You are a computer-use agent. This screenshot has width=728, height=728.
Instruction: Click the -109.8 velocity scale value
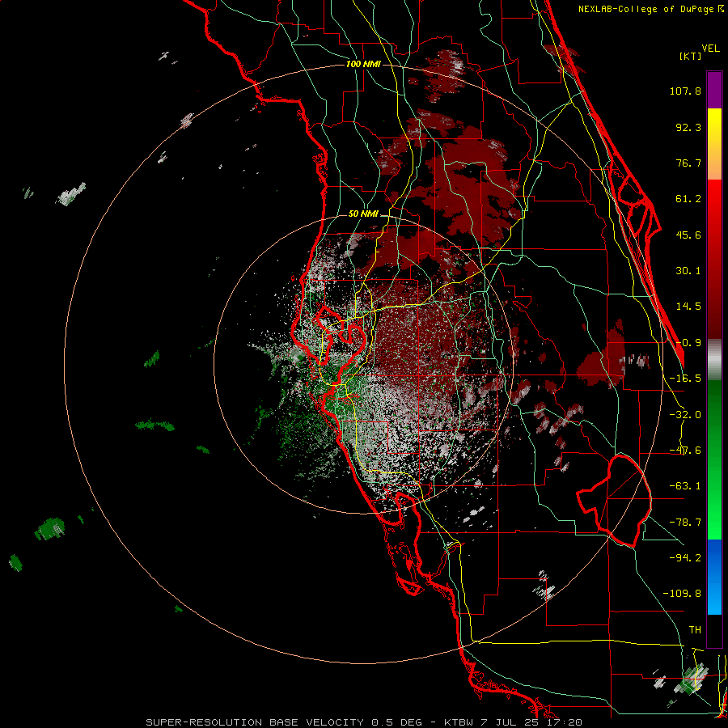click(x=682, y=594)
